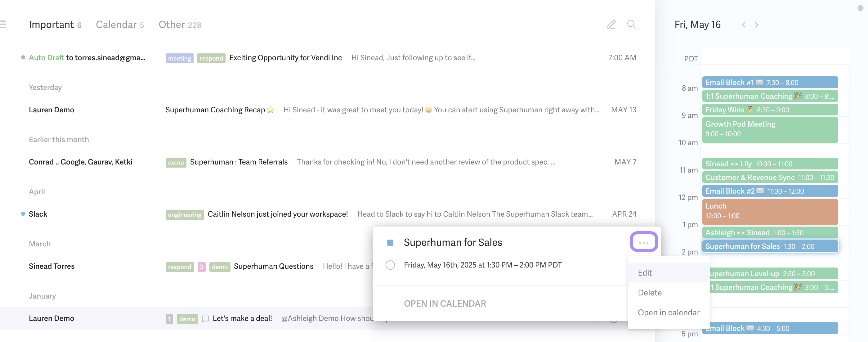This screenshot has width=868, height=342.
Task: Open Email Block #2 calendar event
Action: click(770, 191)
